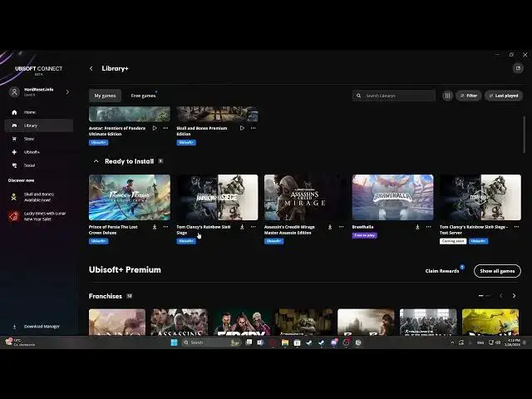Show hidden icons in system tray
The width and height of the screenshot is (532, 399).
452,342
